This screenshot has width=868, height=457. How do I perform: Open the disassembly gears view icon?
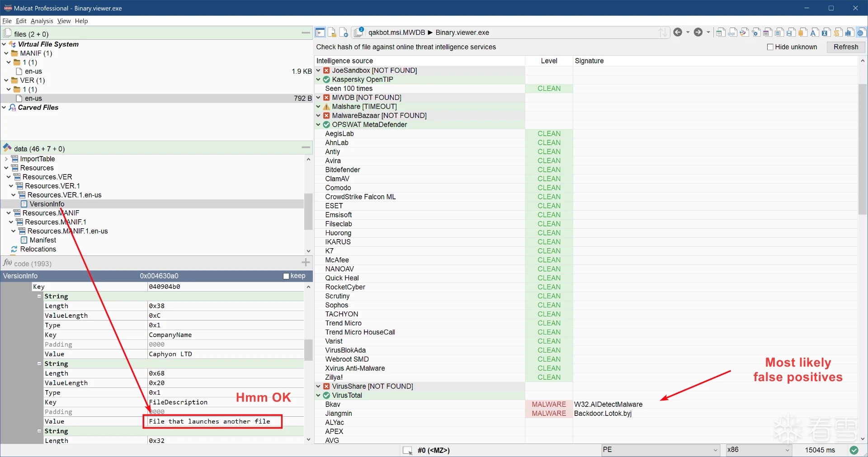(756, 32)
